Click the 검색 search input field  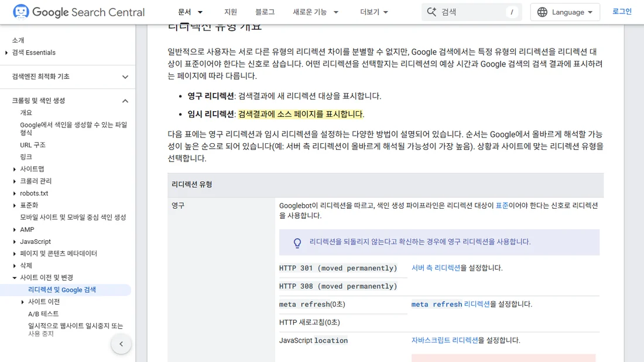coord(471,12)
